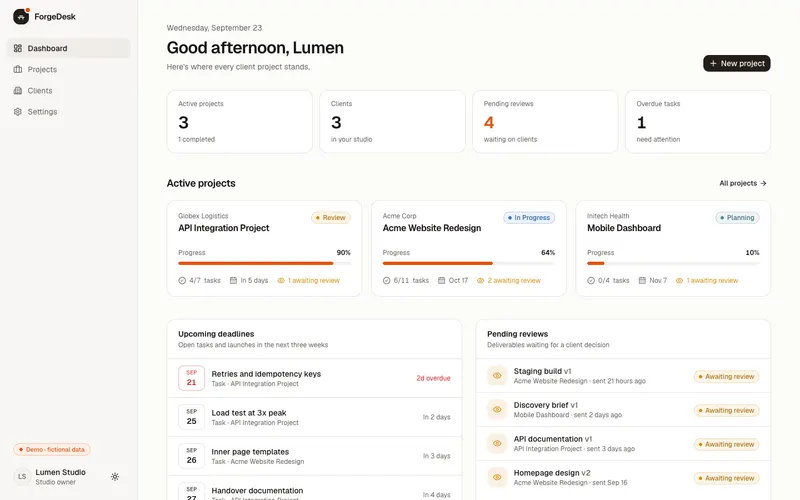Viewport: 800px width, 500px height.
Task: Open the Settings menu item
Action: pyautogui.click(x=68, y=111)
